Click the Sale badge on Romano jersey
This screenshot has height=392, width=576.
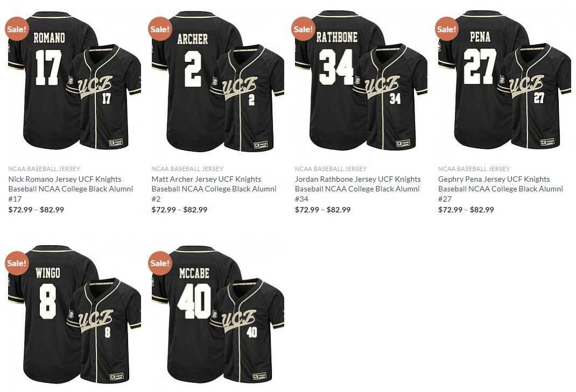point(17,28)
